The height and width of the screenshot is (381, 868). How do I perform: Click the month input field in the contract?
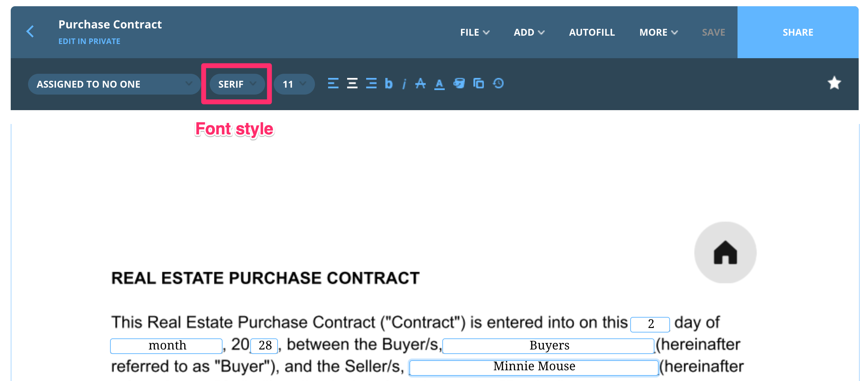pos(166,345)
